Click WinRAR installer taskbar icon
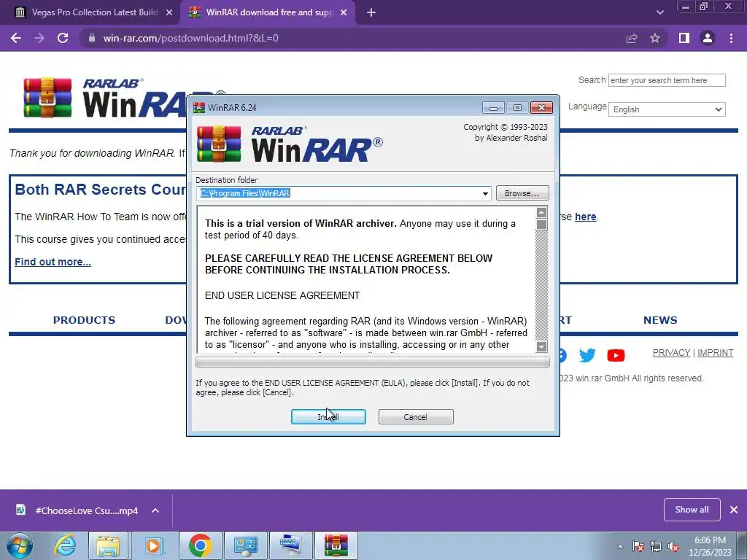 click(336, 545)
